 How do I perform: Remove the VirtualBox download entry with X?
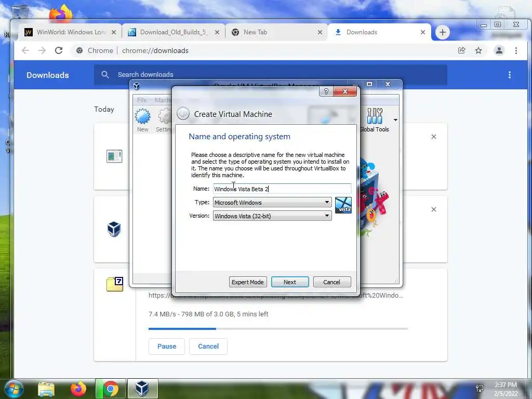point(434,209)
